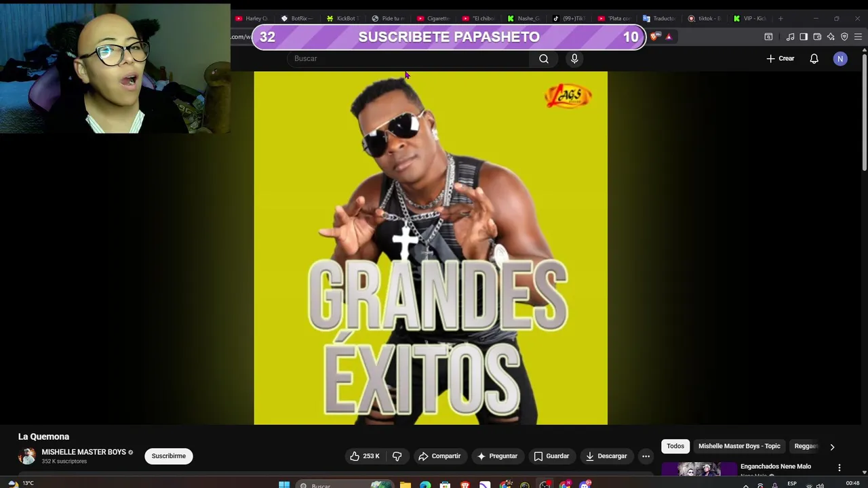
Task: Click the Descargar download button
Action: [x=606, y=456]
